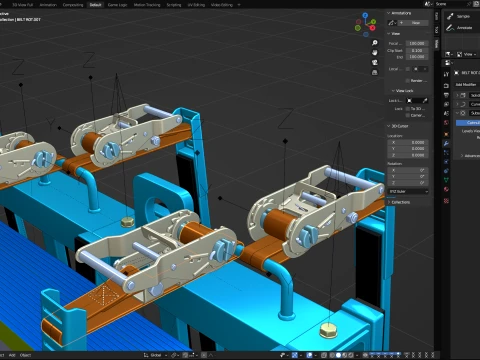The image size is (480, 360).
Task: Open the XYZ Euler rotation mode dropdown
Action: click(x=408, y=191)
